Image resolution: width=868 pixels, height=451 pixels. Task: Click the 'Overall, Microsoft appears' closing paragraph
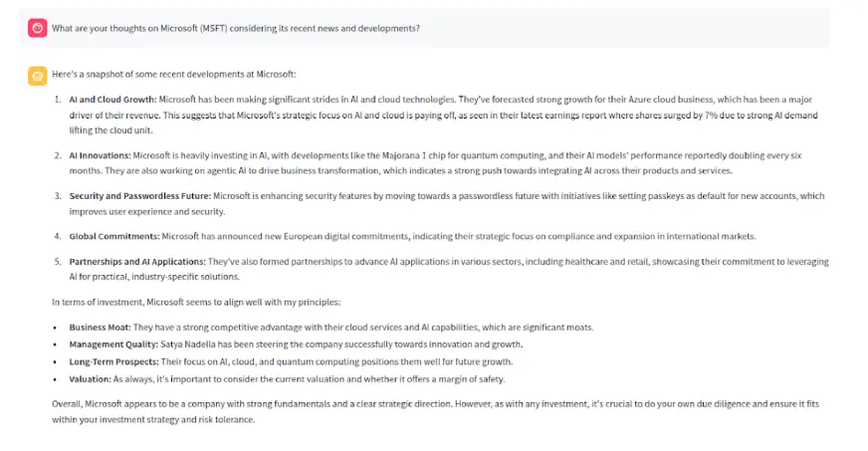(x=435, y=412)
